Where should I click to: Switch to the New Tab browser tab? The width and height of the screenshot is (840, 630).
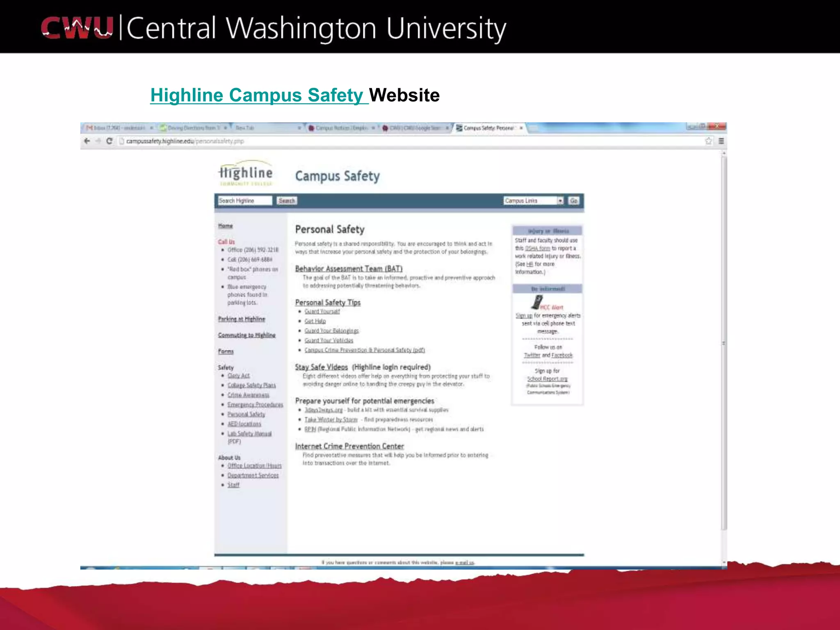coord(267,128)
